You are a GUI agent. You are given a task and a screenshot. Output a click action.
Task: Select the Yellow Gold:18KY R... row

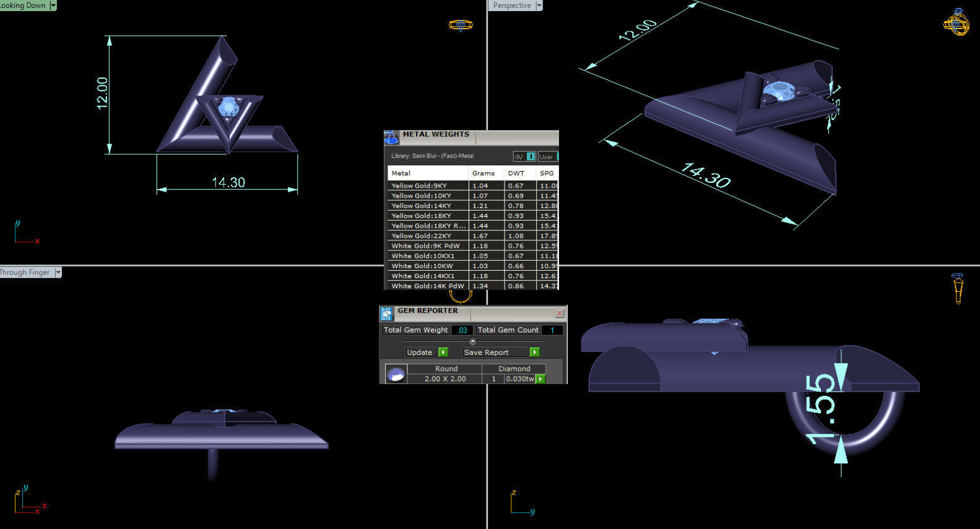(x=473, y=226)
